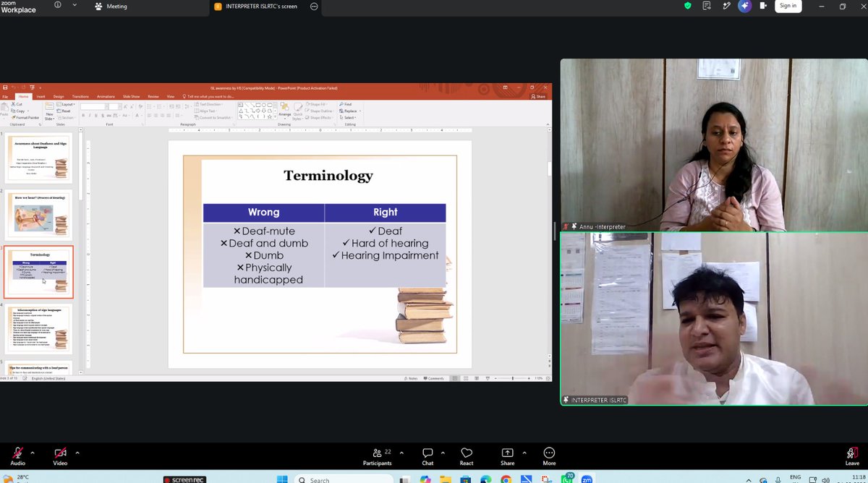Open the Chrome taskbar icon

pyautogui.click(x=506, y=479)
